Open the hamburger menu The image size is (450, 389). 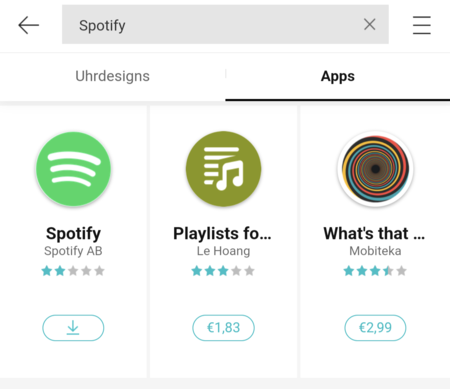click(x=422, y=25)
